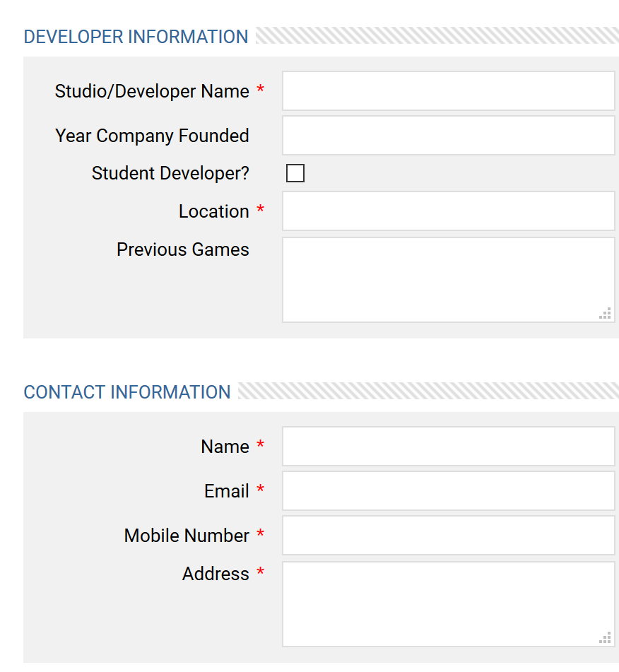Grab the Previous Games textarea resize handle
This screenshot has height=672, width=619.
tap(605, 313)
